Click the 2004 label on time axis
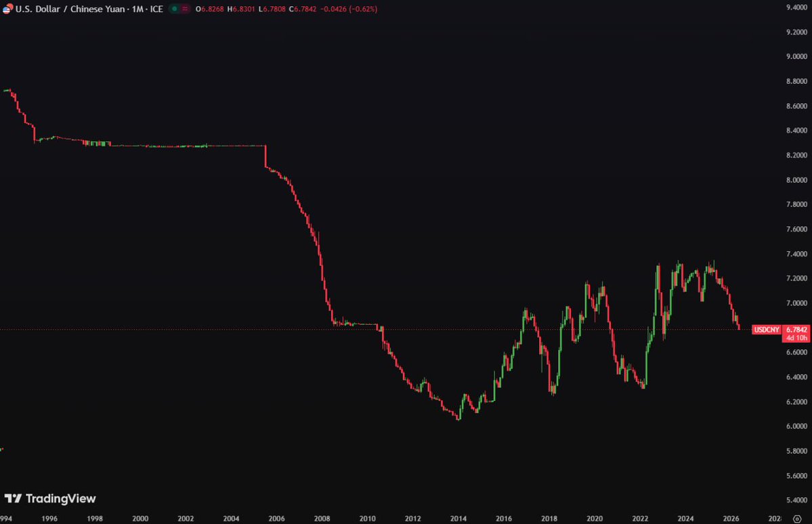 [x=231, y=519]
